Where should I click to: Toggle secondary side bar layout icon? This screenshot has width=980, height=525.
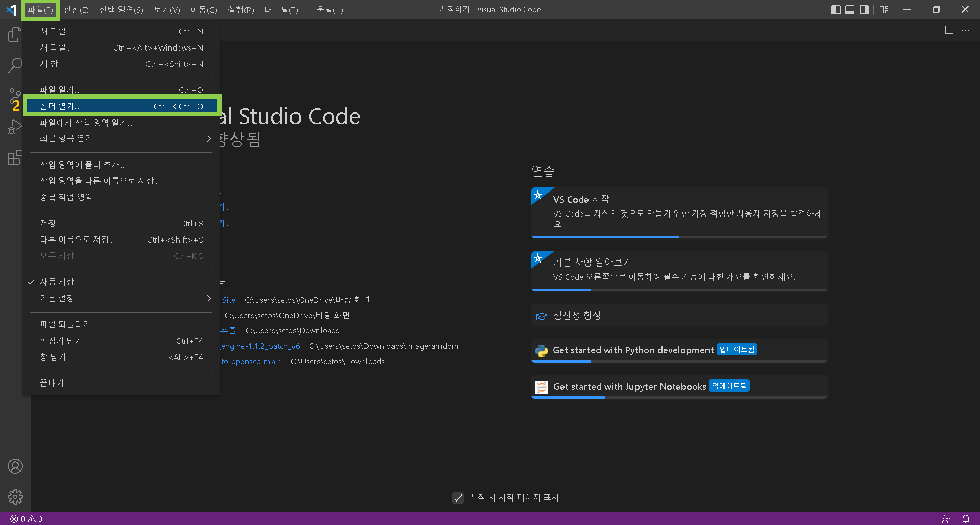click(x=864, y=10)
